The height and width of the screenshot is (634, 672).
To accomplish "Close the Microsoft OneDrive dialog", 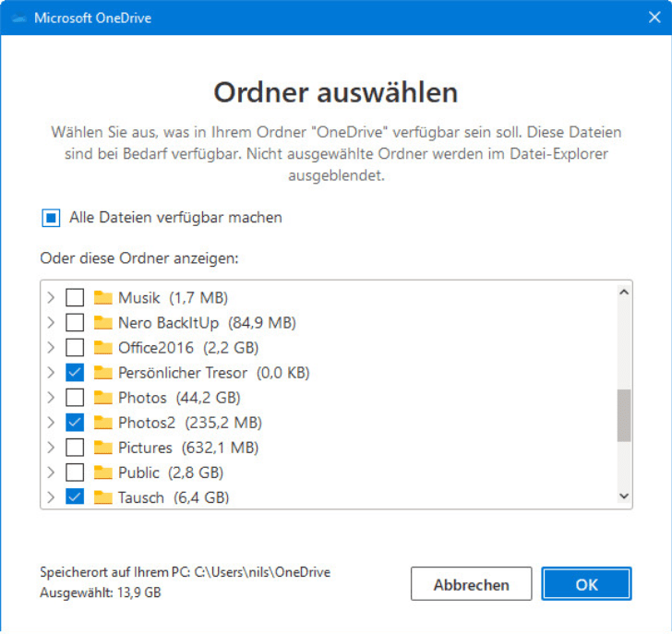I will 654,18.
